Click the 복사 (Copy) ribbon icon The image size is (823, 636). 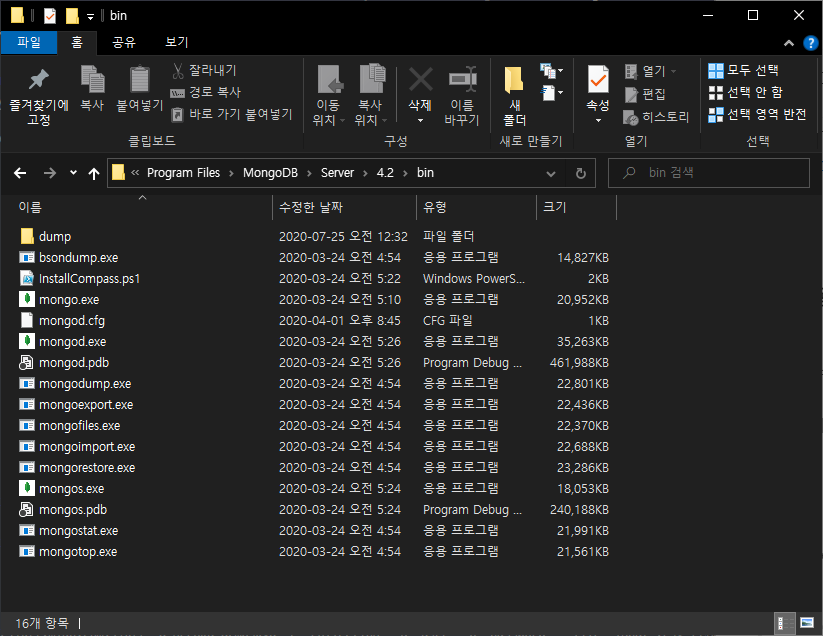tap(92, 80)
